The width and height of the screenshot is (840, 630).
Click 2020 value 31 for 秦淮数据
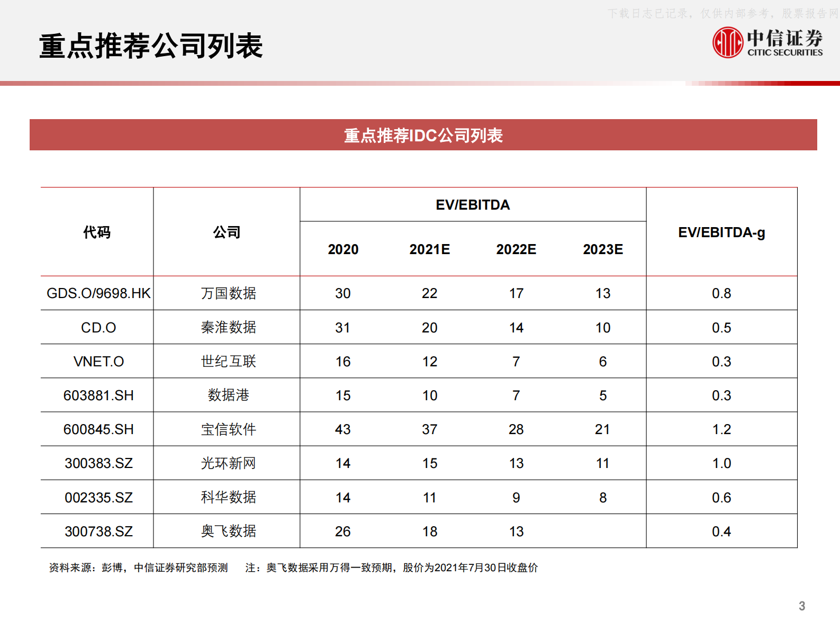coord(343,328)
